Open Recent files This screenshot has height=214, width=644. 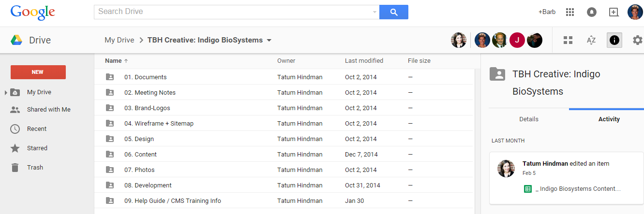point(37,129)
